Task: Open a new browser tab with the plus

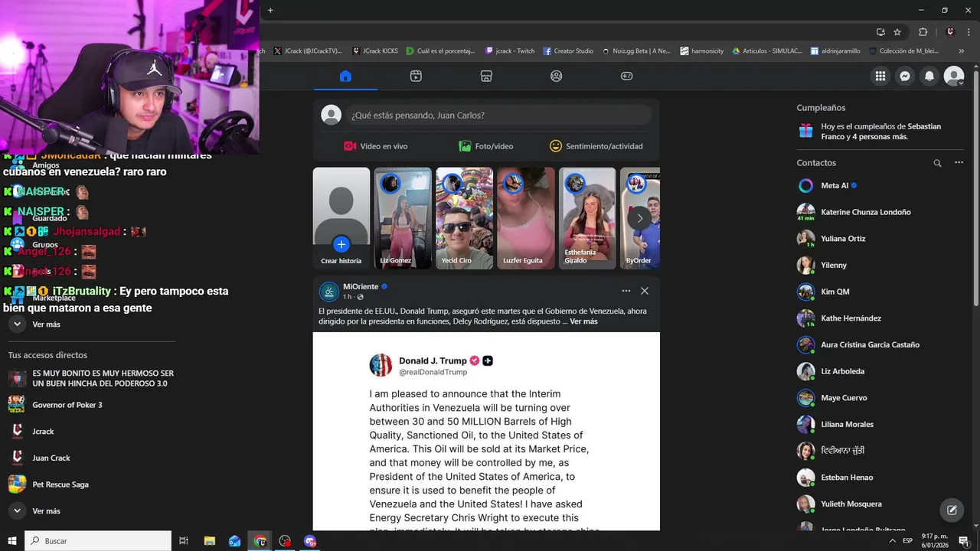Action: 270,10
